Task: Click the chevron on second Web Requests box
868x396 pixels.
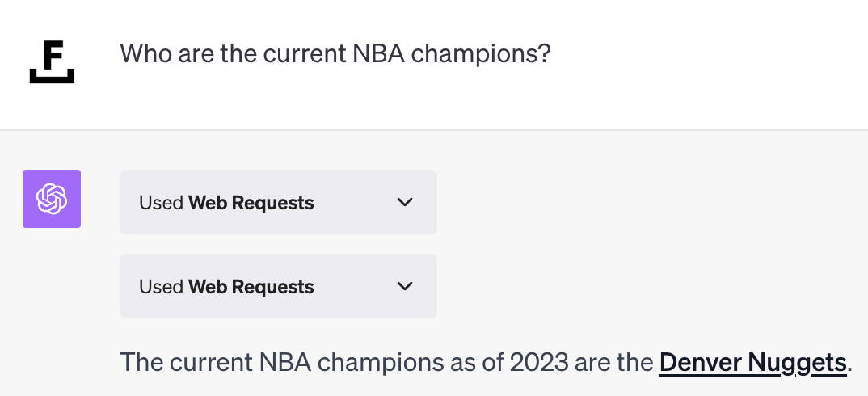Action: click(405, 286)
